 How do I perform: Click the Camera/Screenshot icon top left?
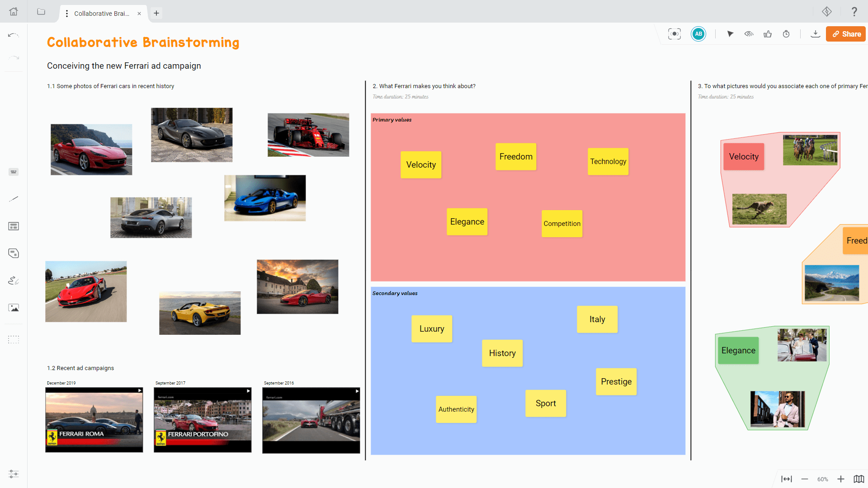click(675, 34)
